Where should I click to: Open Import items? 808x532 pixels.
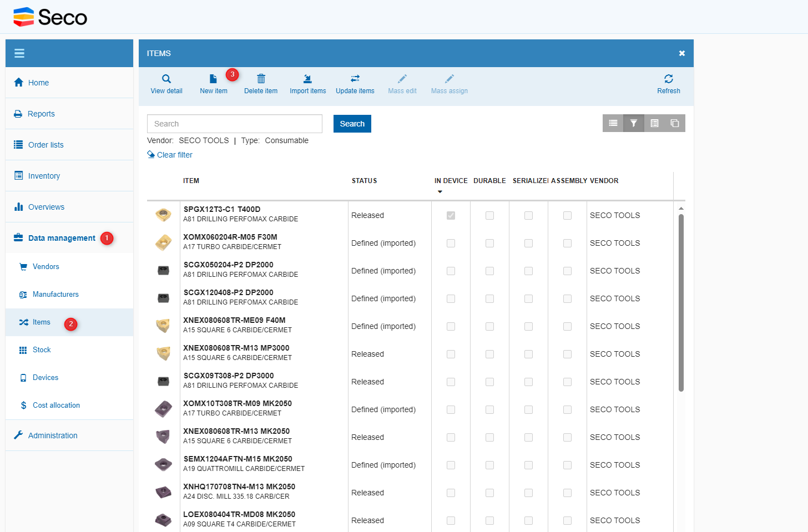click(x=308, y=84)
